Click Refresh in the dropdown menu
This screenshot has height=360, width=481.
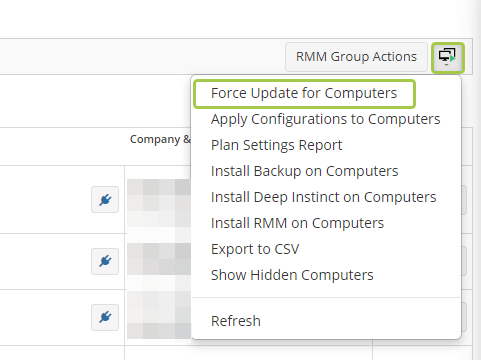(x=236, y=321)
